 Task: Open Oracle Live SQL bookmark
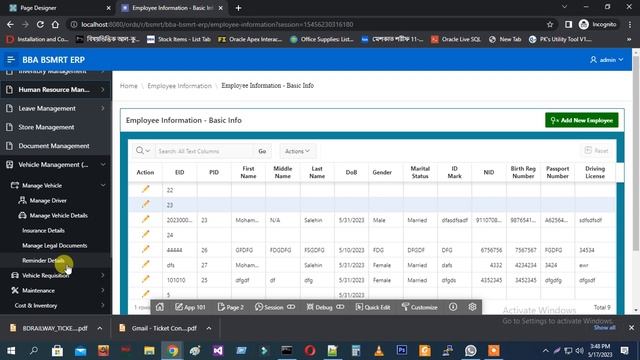[456, 40]
